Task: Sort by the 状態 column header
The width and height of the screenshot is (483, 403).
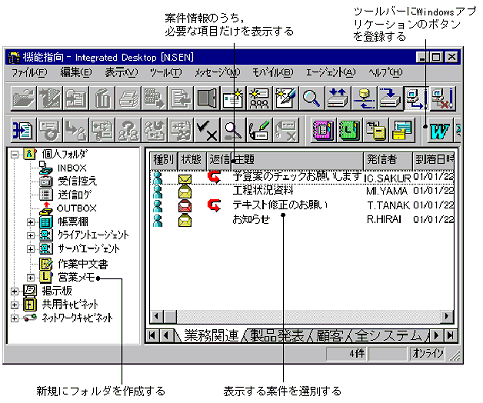Action: (192, 160)
